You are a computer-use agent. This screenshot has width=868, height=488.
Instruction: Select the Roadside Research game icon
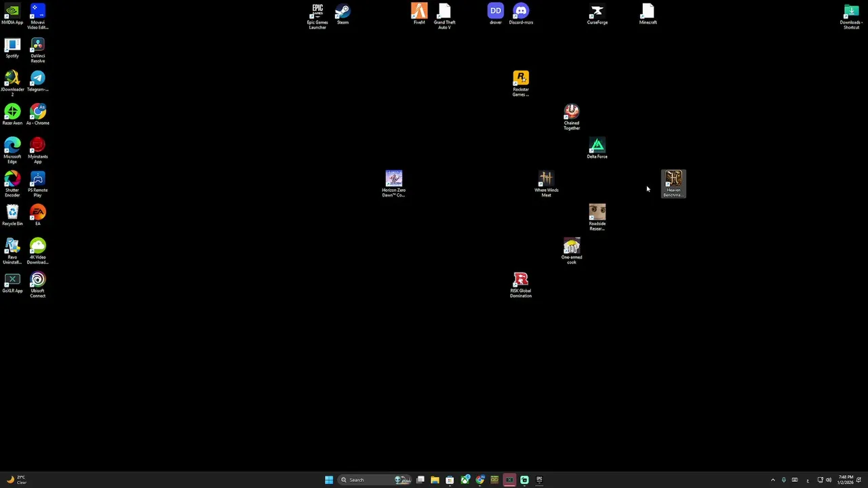click(x=597, y=218)
